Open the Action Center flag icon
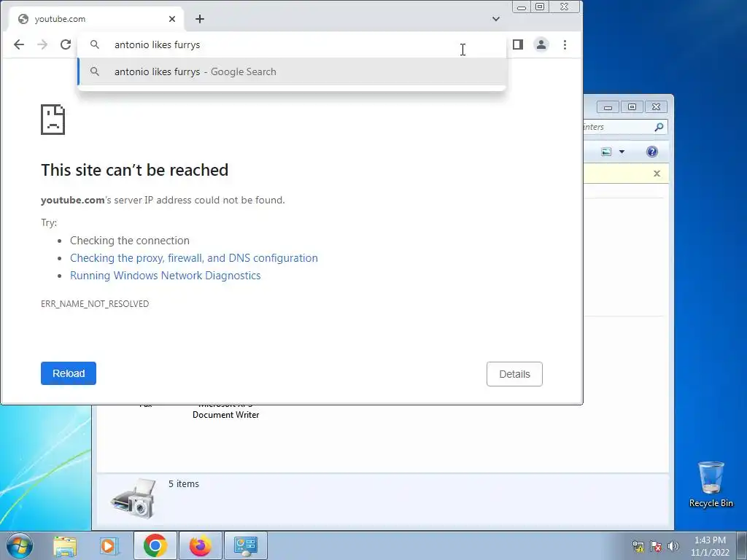 [656, 546]
